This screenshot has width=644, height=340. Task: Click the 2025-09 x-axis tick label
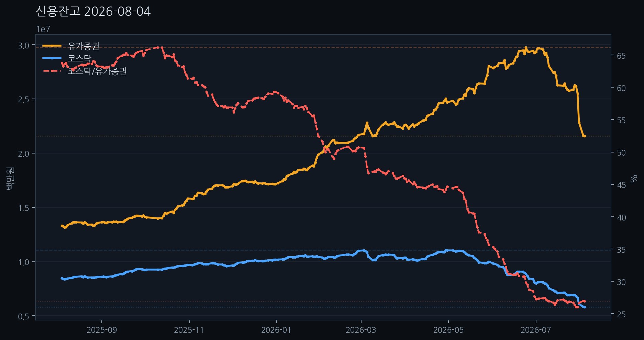102,330
